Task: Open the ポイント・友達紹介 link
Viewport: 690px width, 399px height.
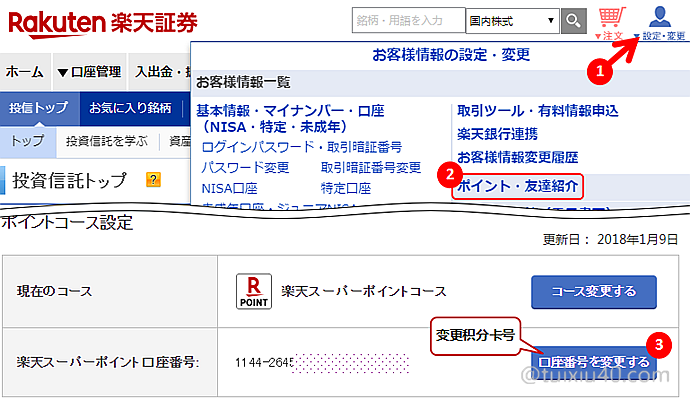Action: (518, 187)
